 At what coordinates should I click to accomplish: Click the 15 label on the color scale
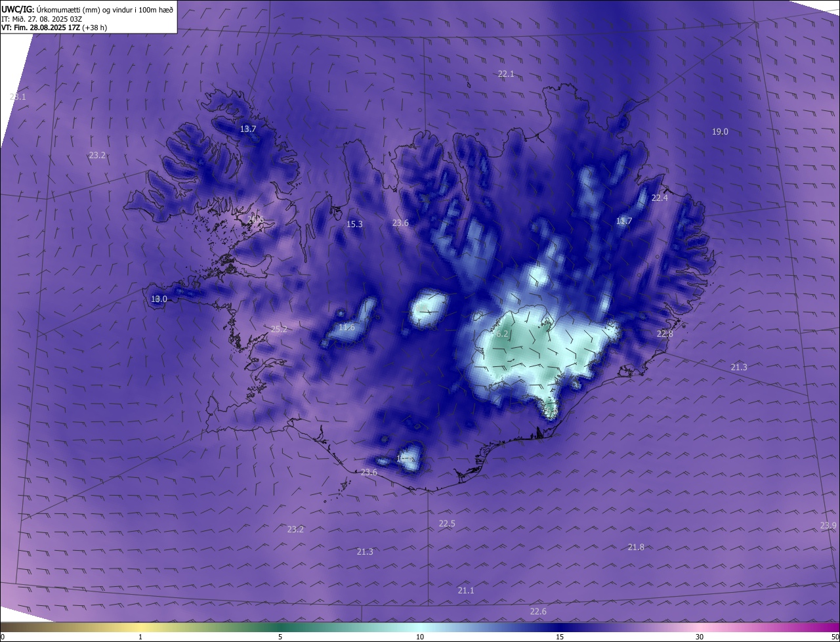(560, 637)
